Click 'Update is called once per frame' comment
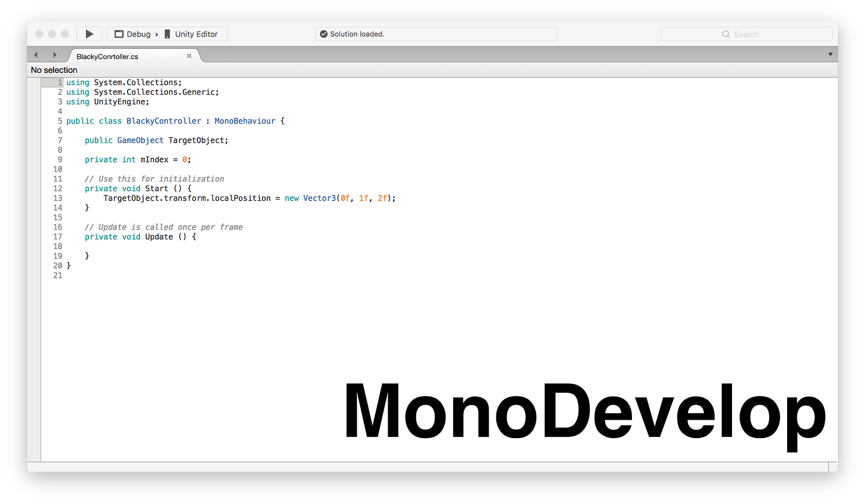865x504 pixels. click(164, 227)
